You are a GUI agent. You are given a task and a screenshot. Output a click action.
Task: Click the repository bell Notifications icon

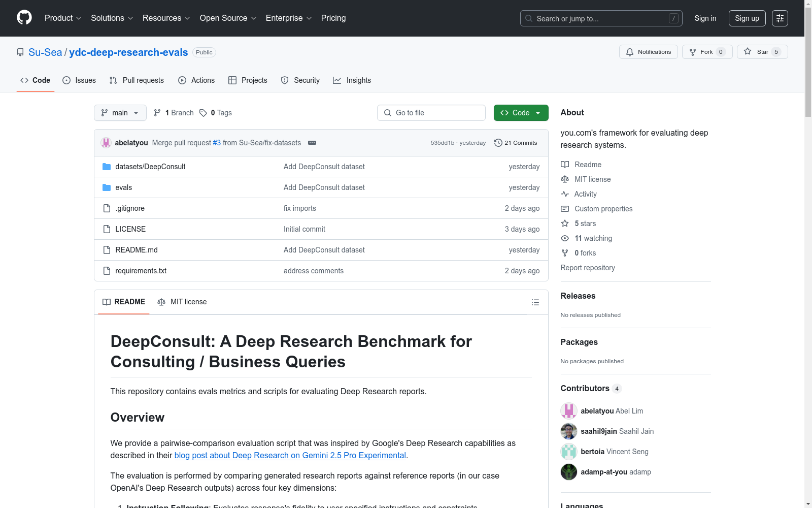click(x=630, y=52)
